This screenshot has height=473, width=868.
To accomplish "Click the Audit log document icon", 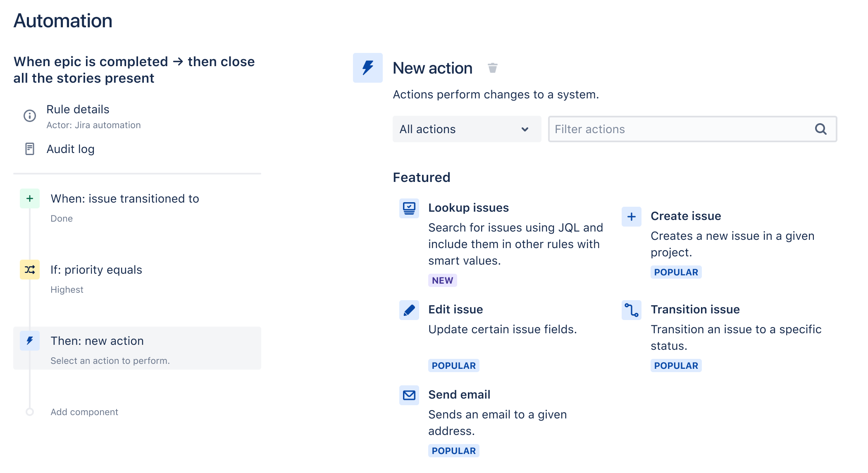I will pyautogui.click(x=29, y=149).
